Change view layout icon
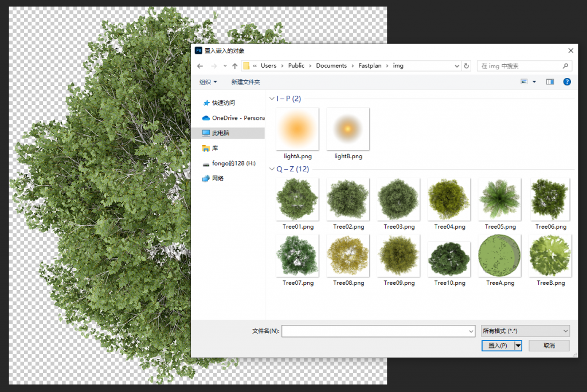 tap(524, 81)
